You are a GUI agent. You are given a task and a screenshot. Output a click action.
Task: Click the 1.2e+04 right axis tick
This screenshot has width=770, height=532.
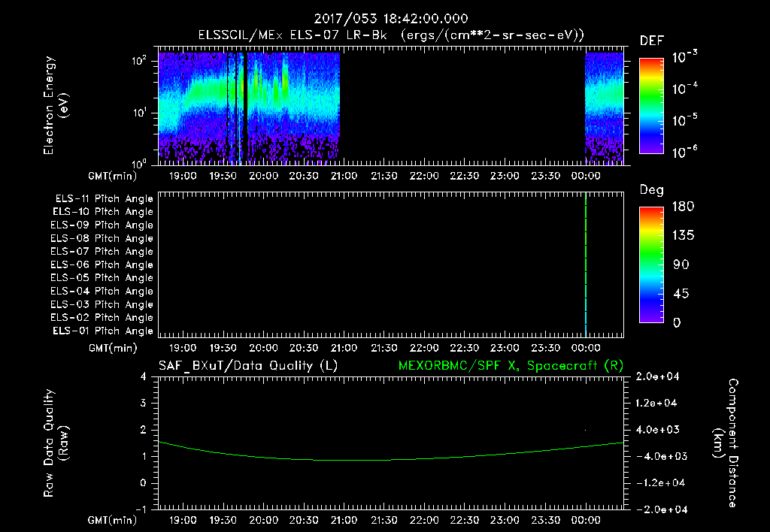656,403
